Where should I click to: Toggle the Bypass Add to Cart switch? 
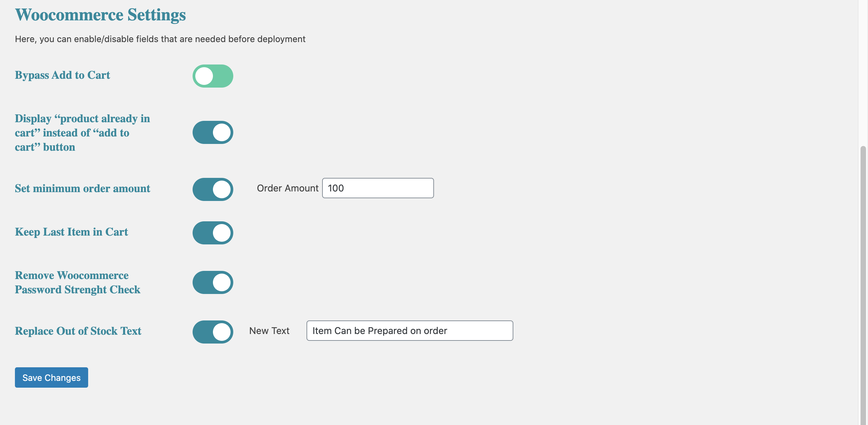point(213,76)
